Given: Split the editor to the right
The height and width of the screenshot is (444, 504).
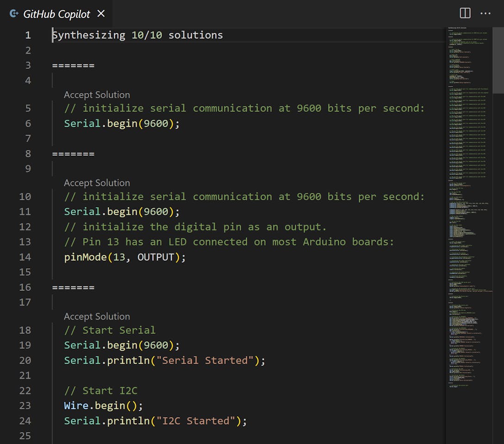Looking at the screenshot, I should click(x=465, y=13).
